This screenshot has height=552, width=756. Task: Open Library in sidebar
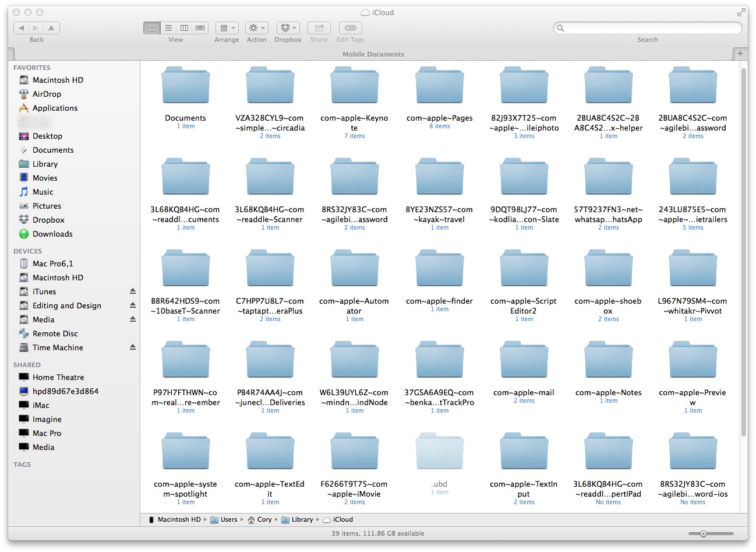(x=45, y=164)
